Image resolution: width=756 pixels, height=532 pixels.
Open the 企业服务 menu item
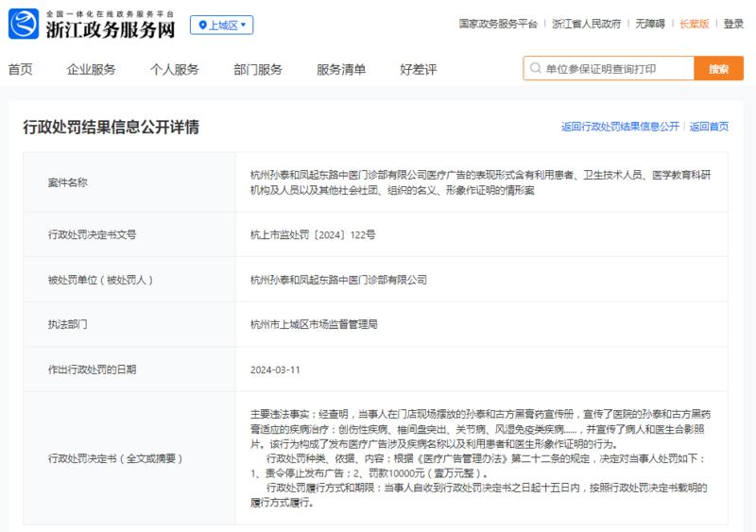tap(91, 70)
